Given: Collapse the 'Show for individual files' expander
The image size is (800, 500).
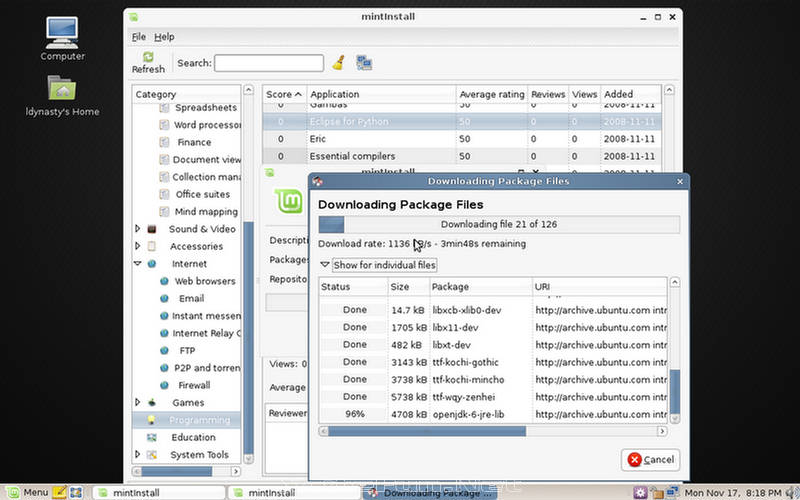Looking at the screenshot, I should point(324,265).
